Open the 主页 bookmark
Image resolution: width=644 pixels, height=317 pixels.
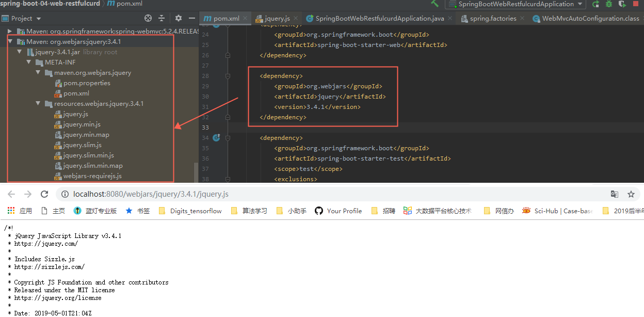[x=53, y=211]
